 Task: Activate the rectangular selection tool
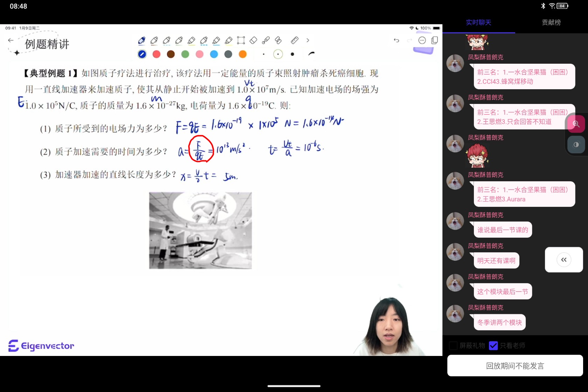click(x=241, y=40)
